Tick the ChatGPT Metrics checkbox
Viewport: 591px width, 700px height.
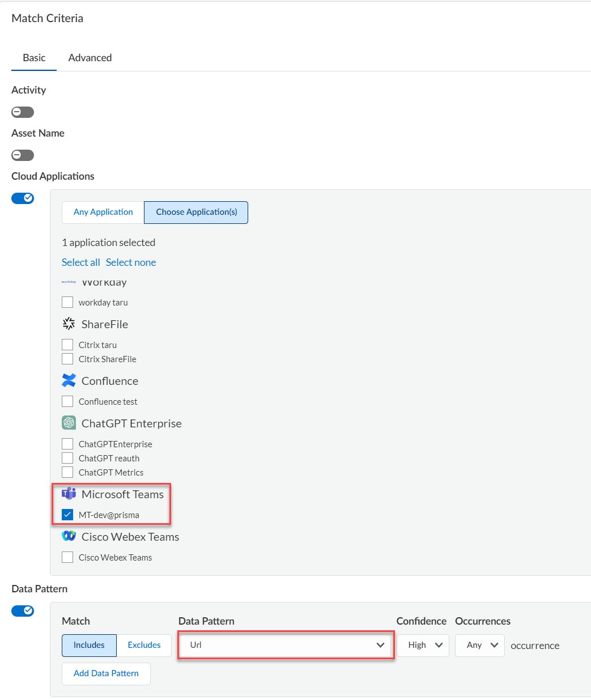[x=67, y=472]
